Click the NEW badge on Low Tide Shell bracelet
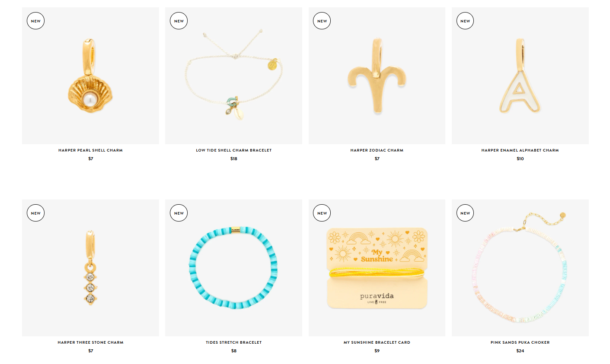The height and width of the screenshot is (364, 610). (179, 21)
